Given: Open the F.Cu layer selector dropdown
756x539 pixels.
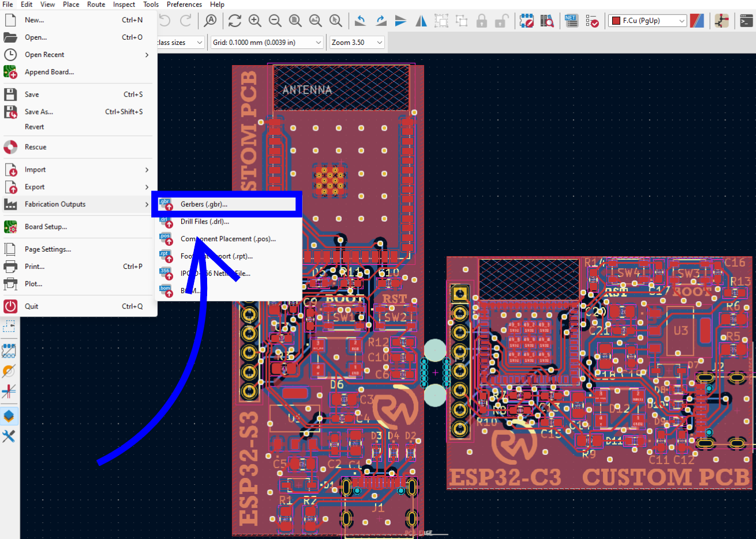Looking at the screenshot, I should [x=648, y=21].
